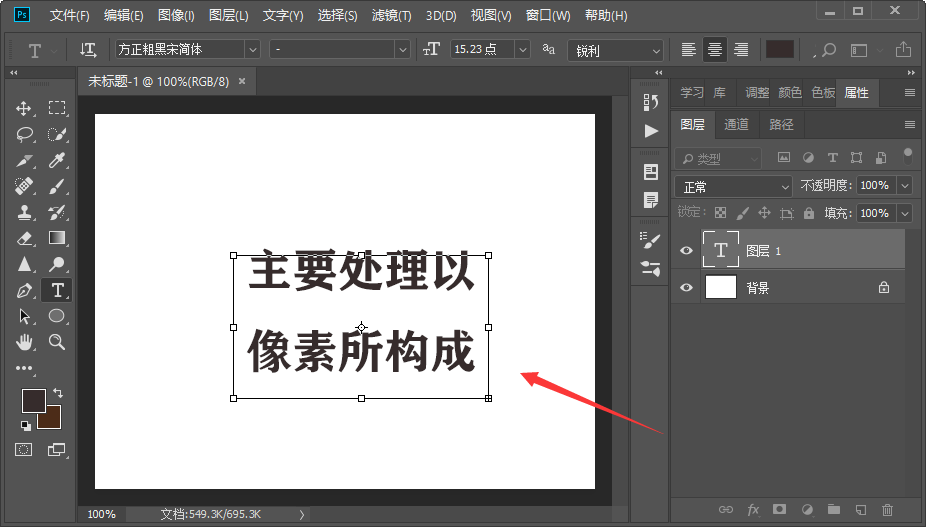Image resolution: width=926 pixels, height=527 pixels.
Task: Swap foreground and background colors
Action: point(57,392)
